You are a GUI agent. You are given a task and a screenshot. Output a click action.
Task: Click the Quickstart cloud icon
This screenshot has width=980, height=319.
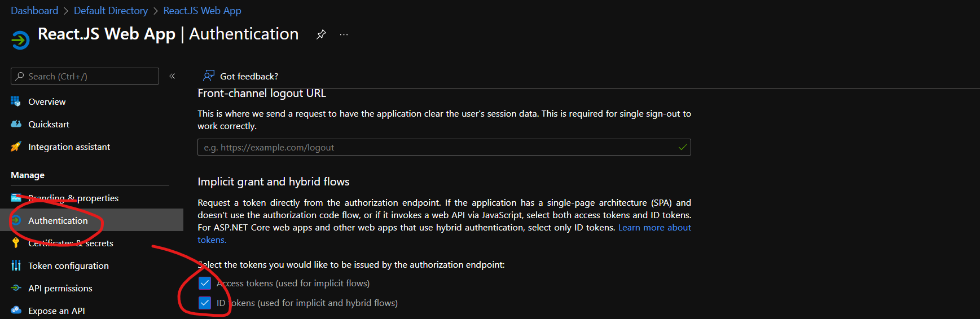pyautogui.click(x=16, y=124)
